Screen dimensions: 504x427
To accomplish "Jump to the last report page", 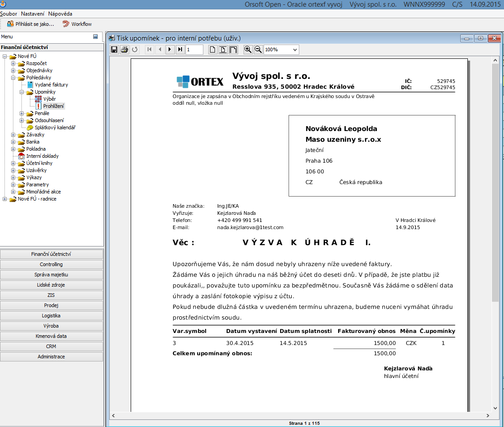I will click(180, 49).
